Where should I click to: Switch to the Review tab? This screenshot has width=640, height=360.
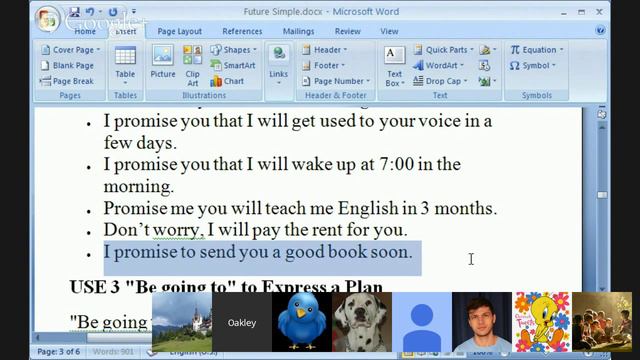[347, 31]
